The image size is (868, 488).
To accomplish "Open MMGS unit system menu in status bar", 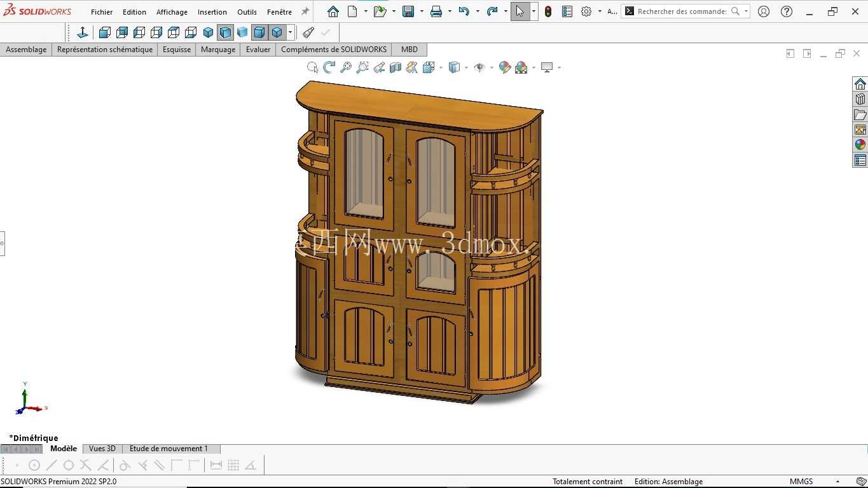I will [801, 482].
